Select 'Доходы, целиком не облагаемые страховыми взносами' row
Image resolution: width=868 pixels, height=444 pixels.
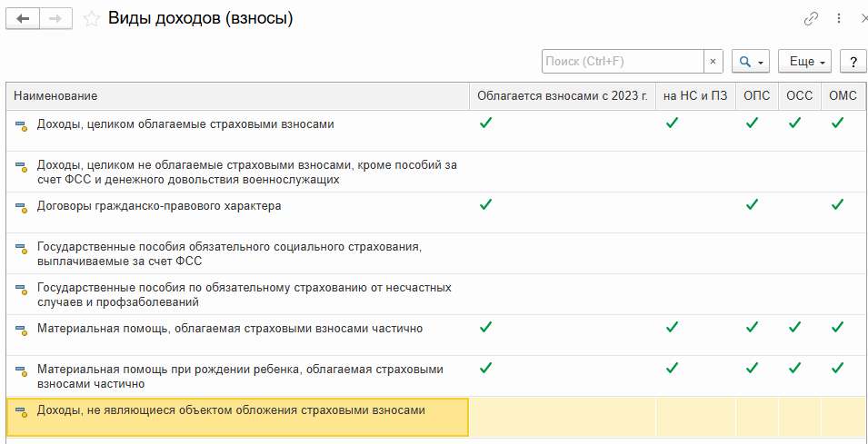click(435, 172)
